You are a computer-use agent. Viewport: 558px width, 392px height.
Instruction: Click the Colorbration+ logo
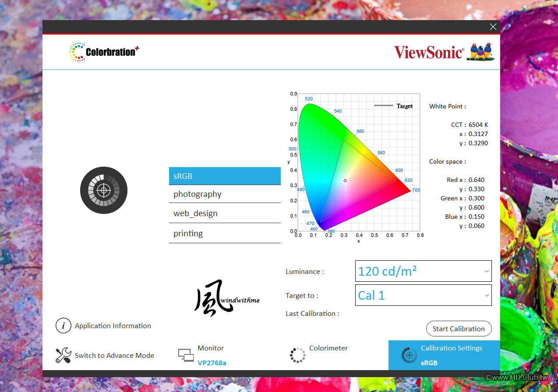[x=104, y=52]
